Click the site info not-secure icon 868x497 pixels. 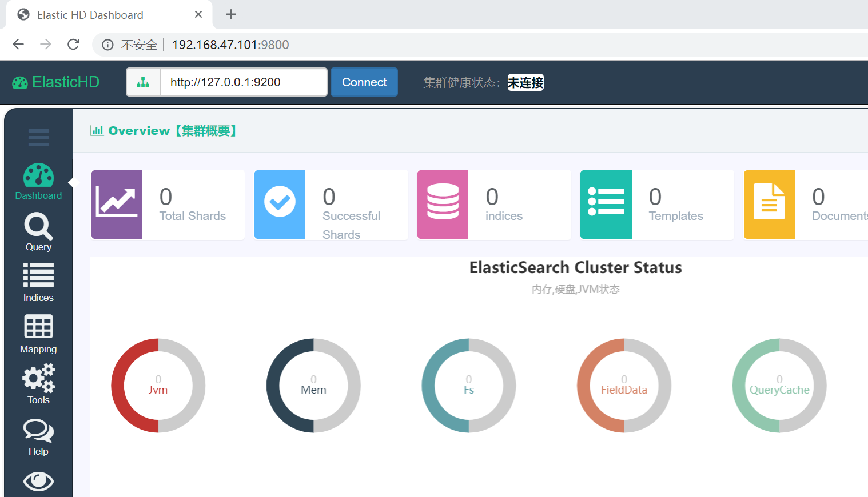click(107, 45)
